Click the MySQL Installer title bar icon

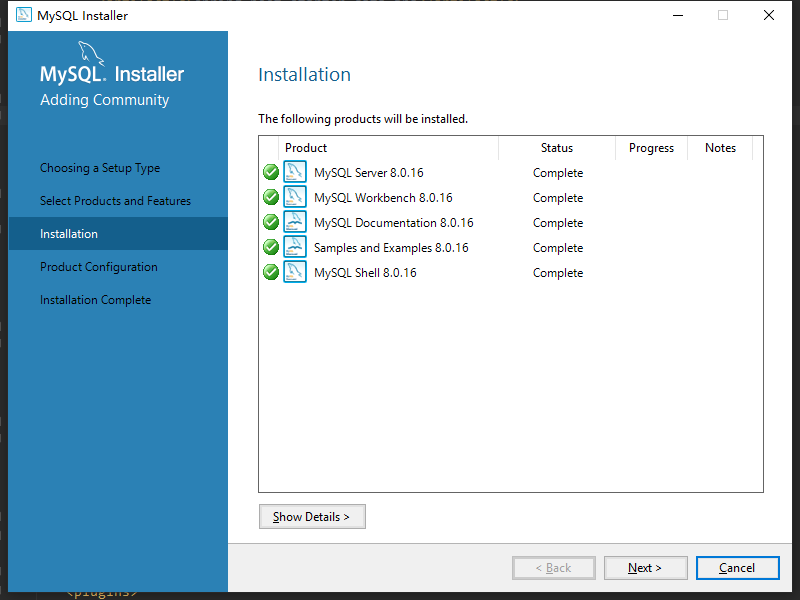23,15
